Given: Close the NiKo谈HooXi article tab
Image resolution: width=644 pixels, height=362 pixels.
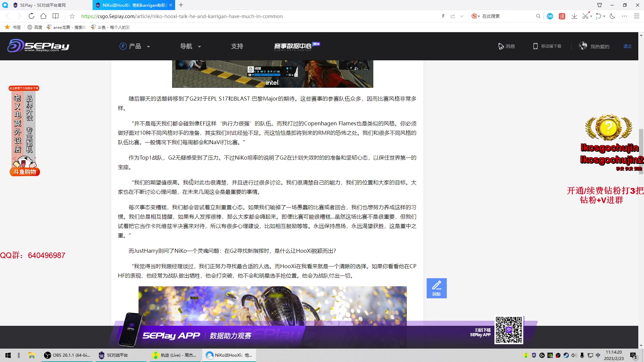Looking at the screenshot, I should pyautogui.click(x=171, y=5).
